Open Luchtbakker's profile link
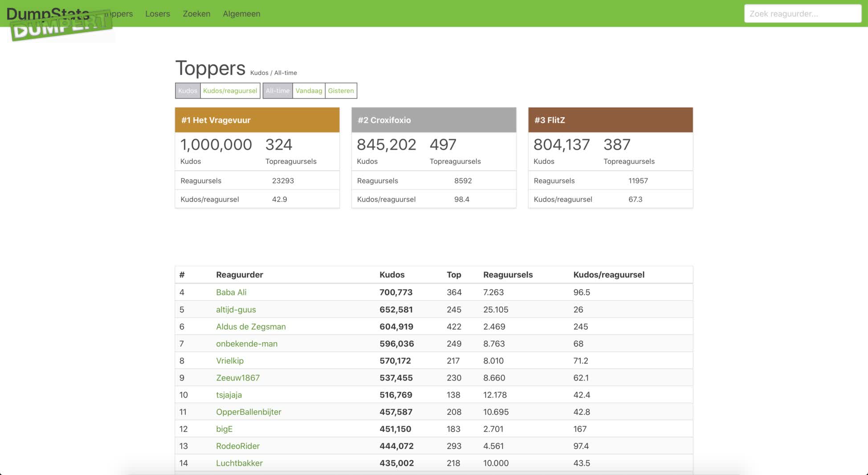This screenshot has width=868, height=475. [x=239, y=463]
